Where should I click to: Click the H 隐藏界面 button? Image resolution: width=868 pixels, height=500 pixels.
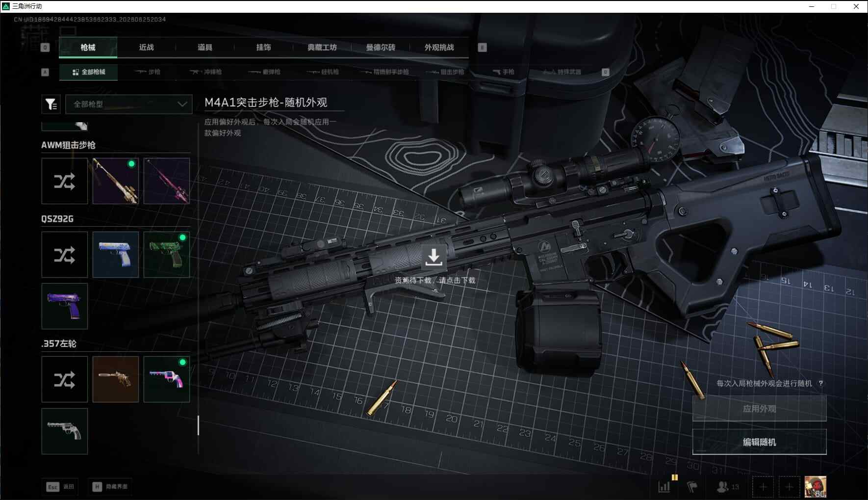coord(110,487)
